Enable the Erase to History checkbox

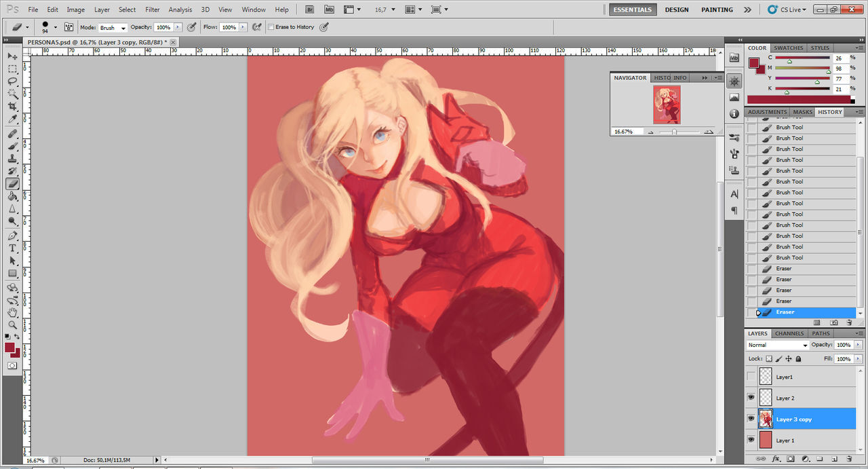(271, 27)
